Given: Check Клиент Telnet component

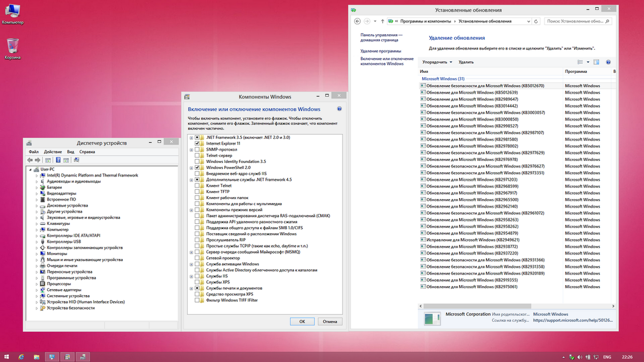Looking at the screenshot, I should point(197,186).
